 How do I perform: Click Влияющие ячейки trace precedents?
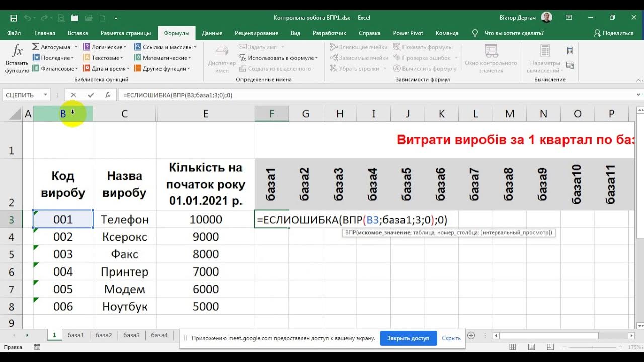tap(359, 47)
